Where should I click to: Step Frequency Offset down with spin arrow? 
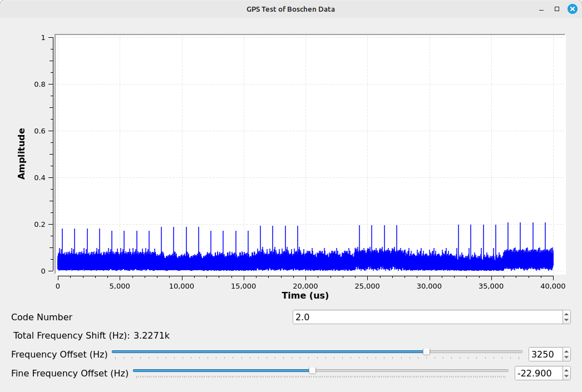pos(566,358)
